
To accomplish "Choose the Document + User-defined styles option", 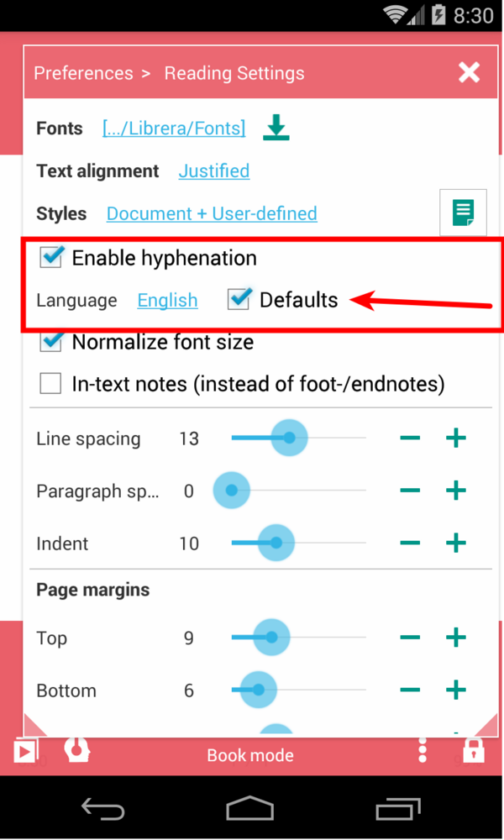I will coord(212,213).
